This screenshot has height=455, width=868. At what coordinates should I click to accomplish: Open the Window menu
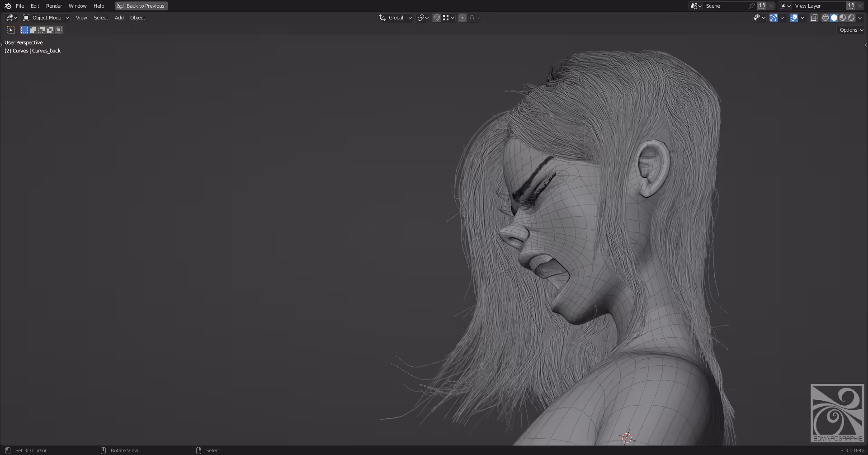pos(77,6)
